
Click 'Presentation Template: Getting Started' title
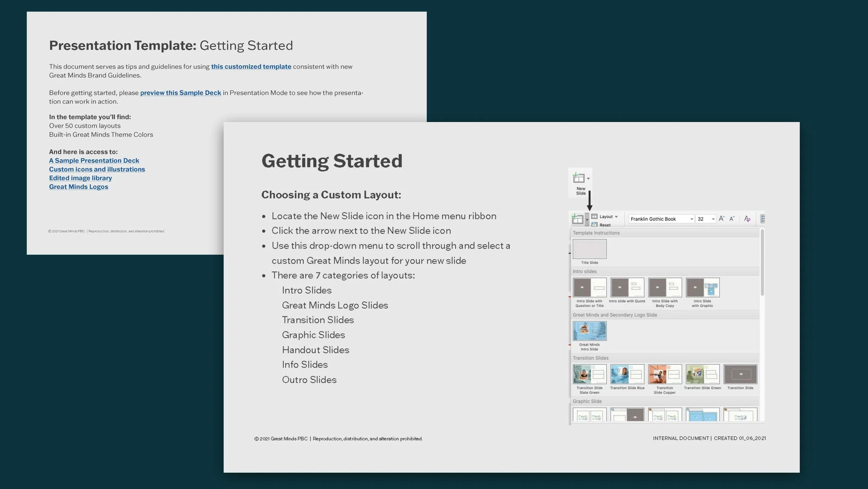pyautogui.click(x=171, y=46)
